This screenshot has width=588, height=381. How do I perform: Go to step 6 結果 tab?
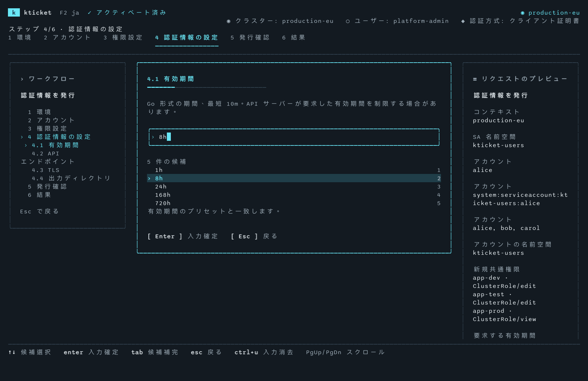[294, 37]
